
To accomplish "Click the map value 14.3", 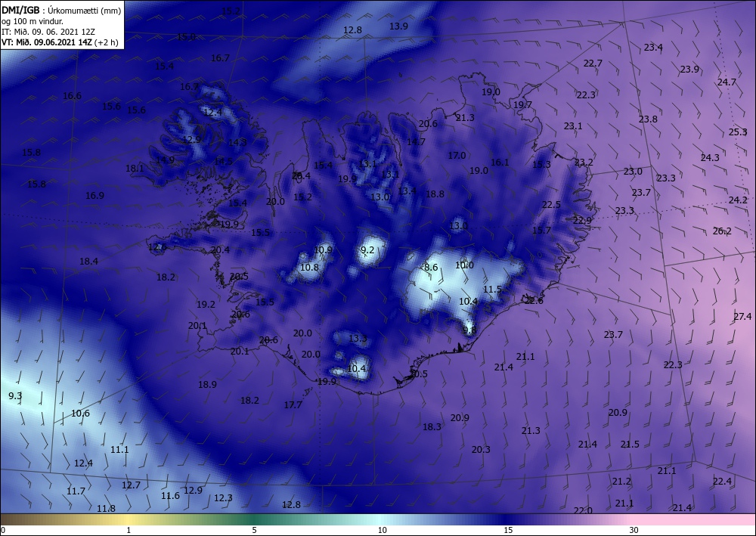I will [x=237, y=142].
